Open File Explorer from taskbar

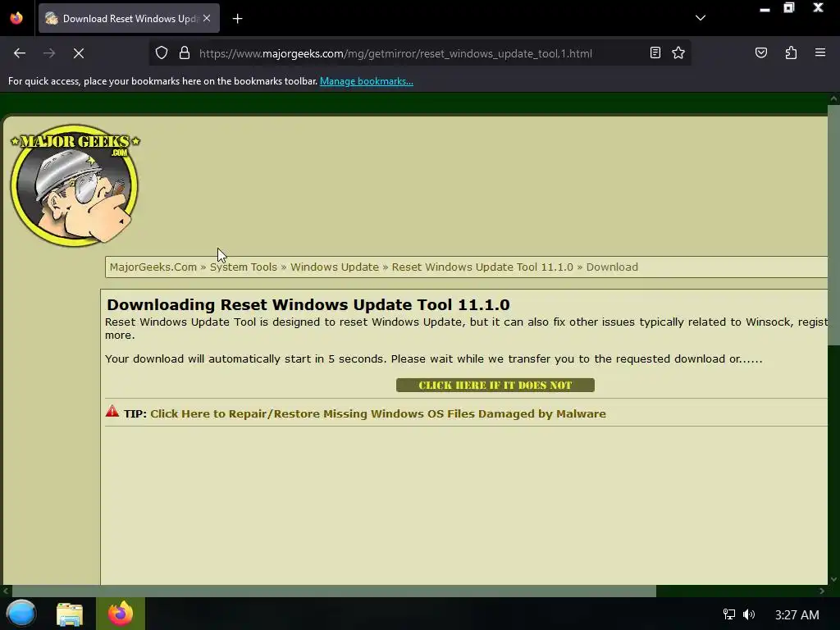tap(70, 614)
